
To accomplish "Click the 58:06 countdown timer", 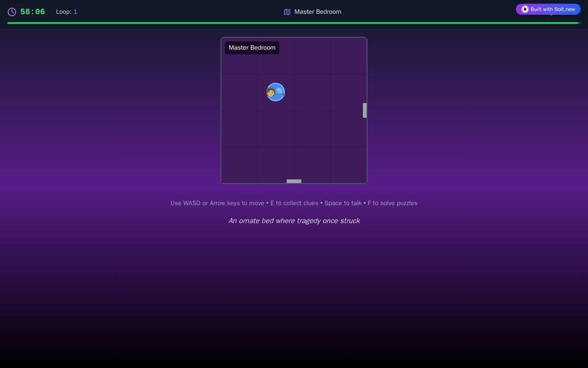I will coord(33,12).
